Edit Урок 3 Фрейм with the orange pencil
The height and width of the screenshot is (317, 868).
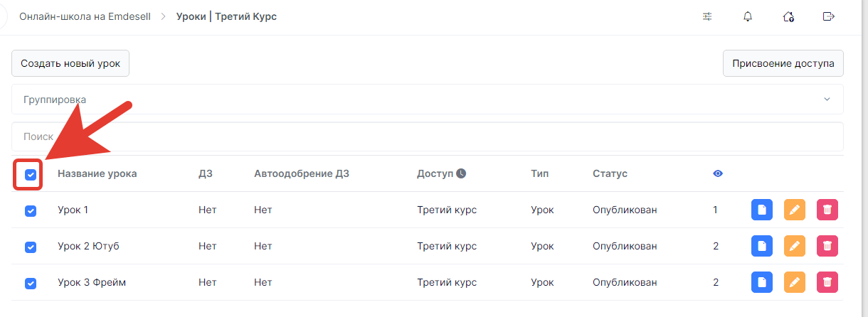click(x=795, y=282)
